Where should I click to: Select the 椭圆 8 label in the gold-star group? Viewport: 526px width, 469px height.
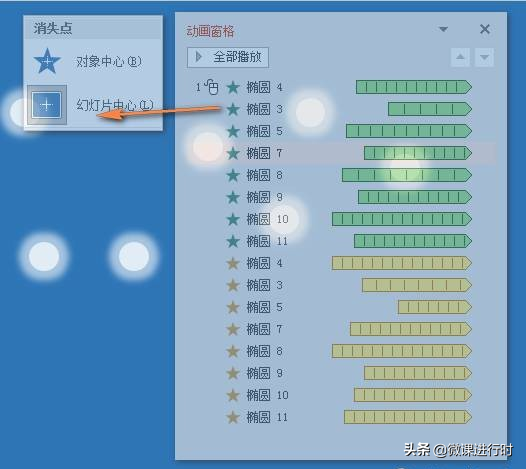[x=264, y=352]
